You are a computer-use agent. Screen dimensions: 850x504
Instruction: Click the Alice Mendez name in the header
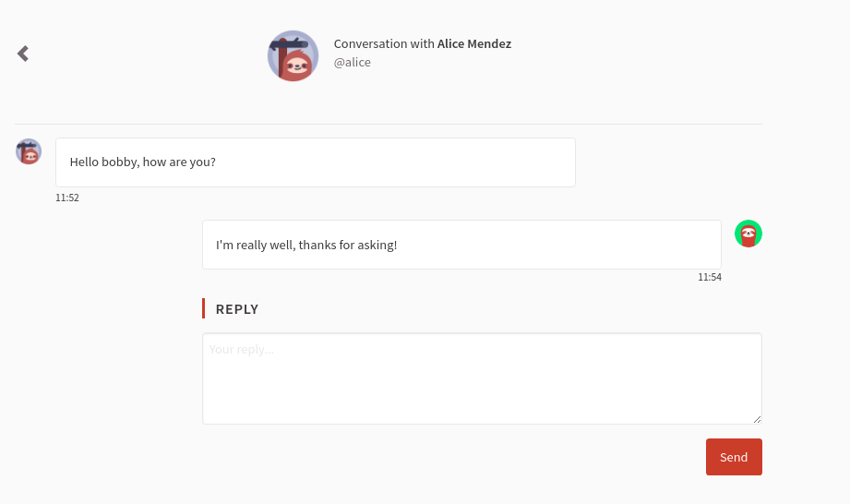point(474,44)
